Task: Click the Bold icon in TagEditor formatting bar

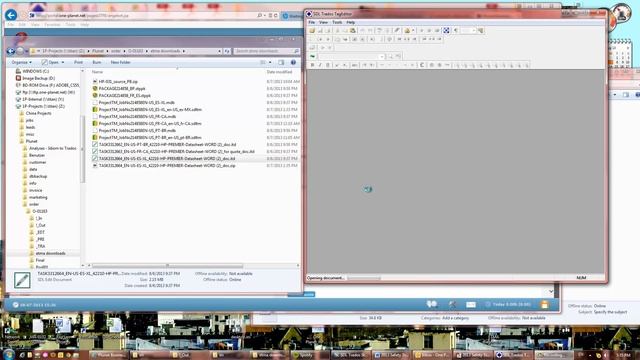Action: coord(312,65)
